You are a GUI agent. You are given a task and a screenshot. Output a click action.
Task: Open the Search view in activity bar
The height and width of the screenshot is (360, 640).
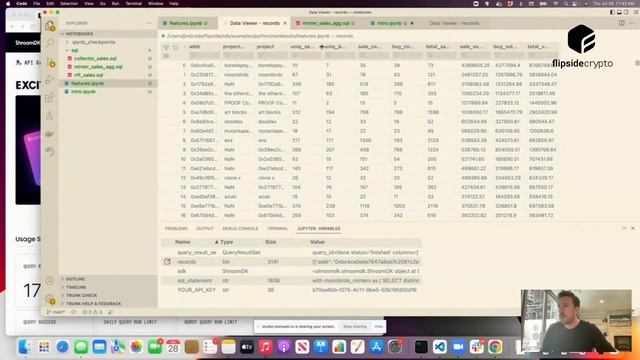point(50,43)
